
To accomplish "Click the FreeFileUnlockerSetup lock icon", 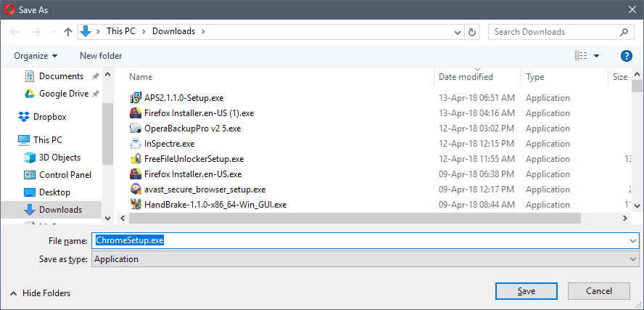I will pyautogui.click(x=136, y=159).
